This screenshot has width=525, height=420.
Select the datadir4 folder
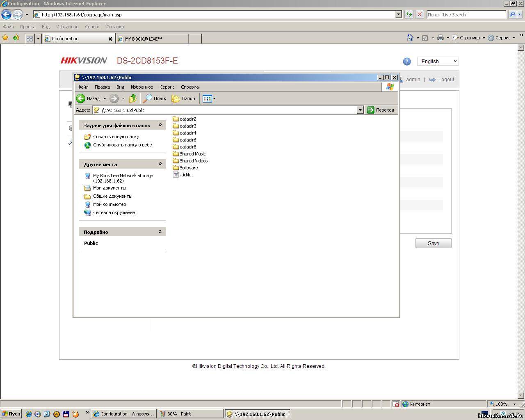[185, 133]
